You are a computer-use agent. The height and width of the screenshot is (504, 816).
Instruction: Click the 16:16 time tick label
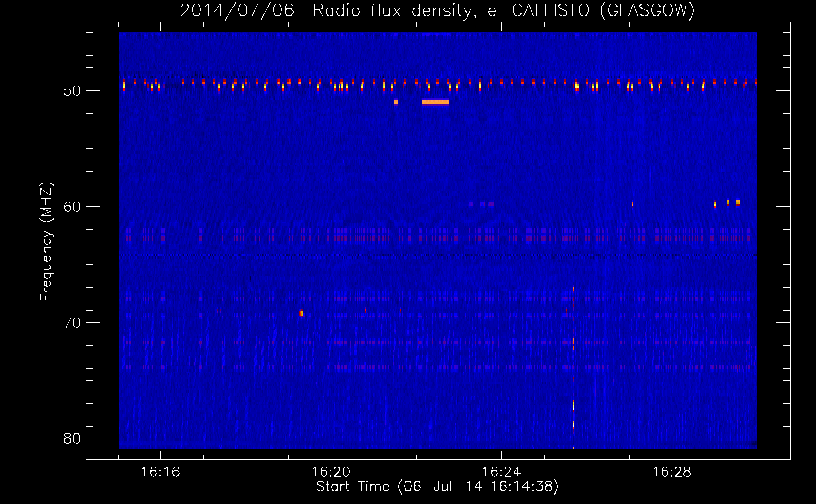click(160, 472)
